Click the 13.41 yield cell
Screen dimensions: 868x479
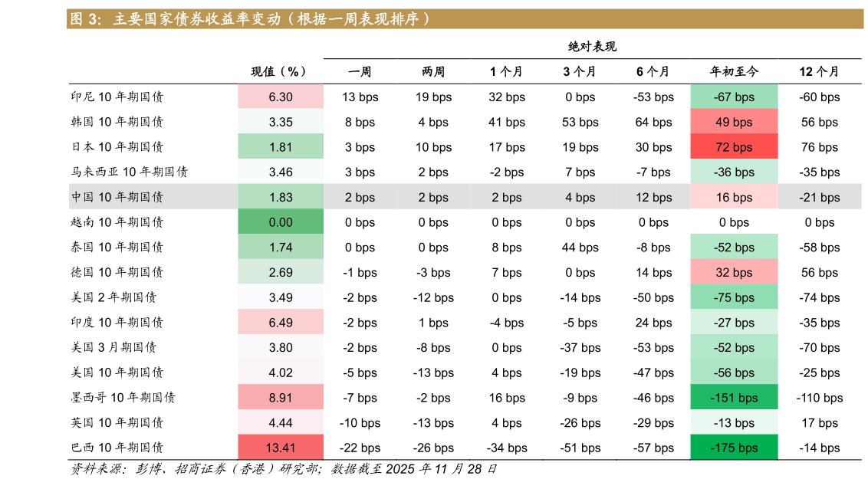[281, 448]
